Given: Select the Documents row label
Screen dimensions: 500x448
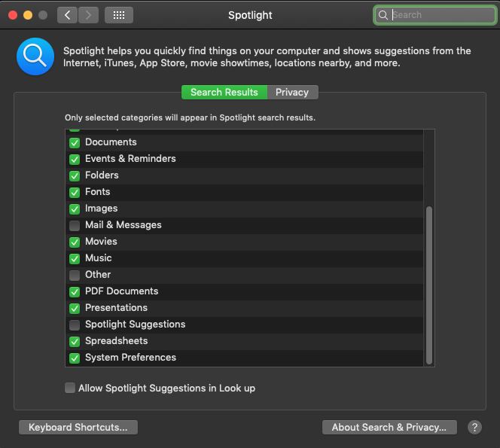Looking at the screenshot, I should (x=111, y=142).
